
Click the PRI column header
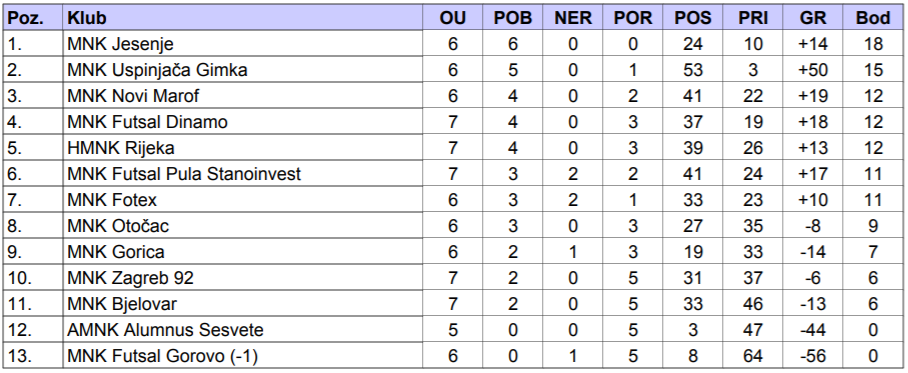click(x=753, y=18)
